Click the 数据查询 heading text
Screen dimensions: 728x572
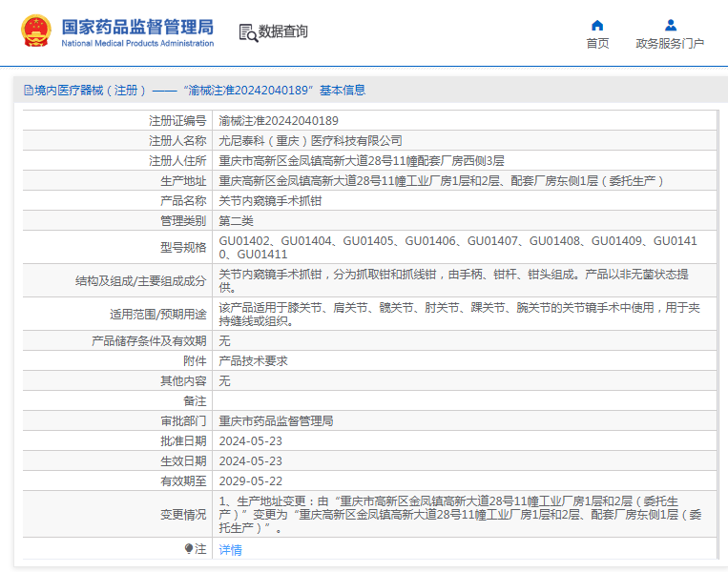coord(282,31)
